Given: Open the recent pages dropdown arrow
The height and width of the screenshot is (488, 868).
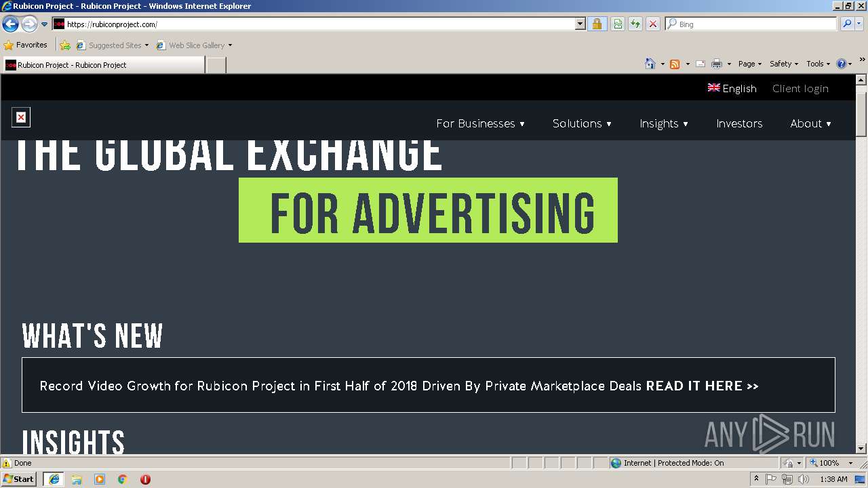Looking at the screenshot, I should pyautogui.click(x=45, y=24).
